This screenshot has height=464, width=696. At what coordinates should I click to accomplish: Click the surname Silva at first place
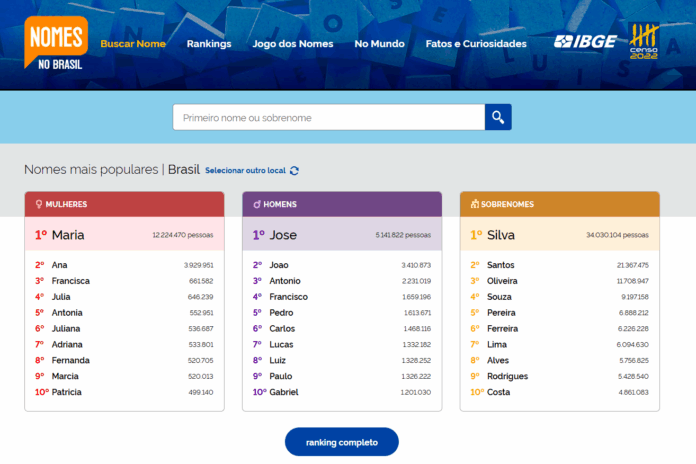point(500,235)
